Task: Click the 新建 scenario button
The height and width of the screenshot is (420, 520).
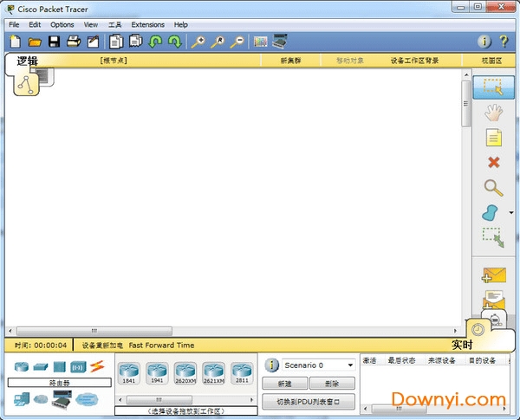Action: tap(284, 383)
